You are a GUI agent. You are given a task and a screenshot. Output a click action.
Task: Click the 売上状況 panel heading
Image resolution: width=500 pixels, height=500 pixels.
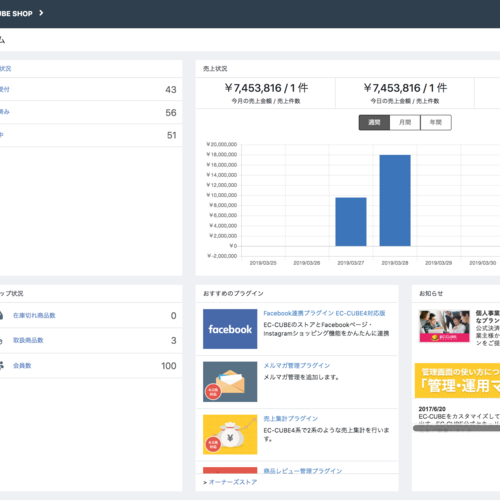pos(215,69)
